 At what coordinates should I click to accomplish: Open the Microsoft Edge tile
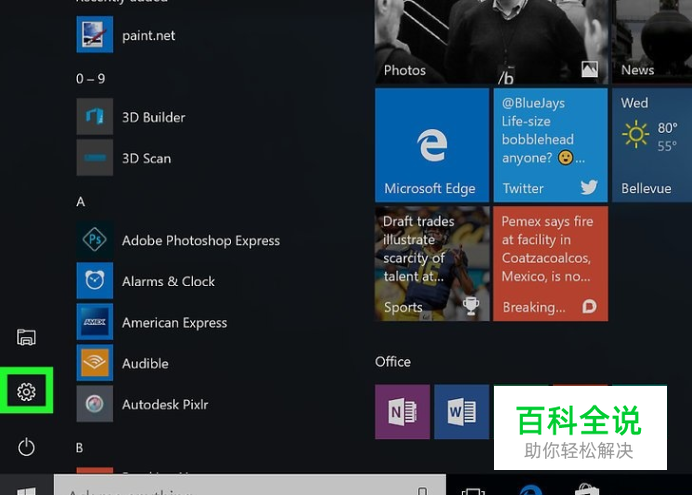(x=432, y=145)
